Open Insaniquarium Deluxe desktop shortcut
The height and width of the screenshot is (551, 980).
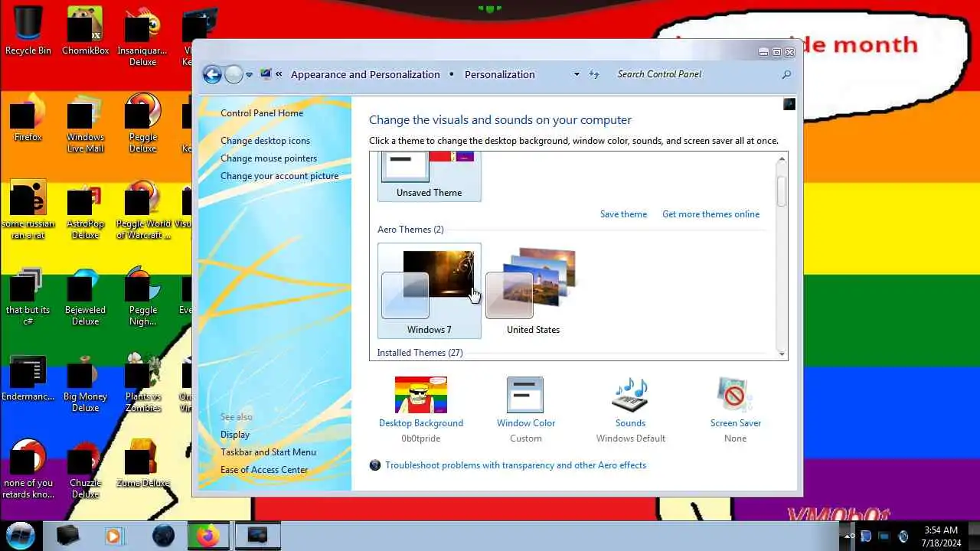pyautogui.click(x=142, y=36)
